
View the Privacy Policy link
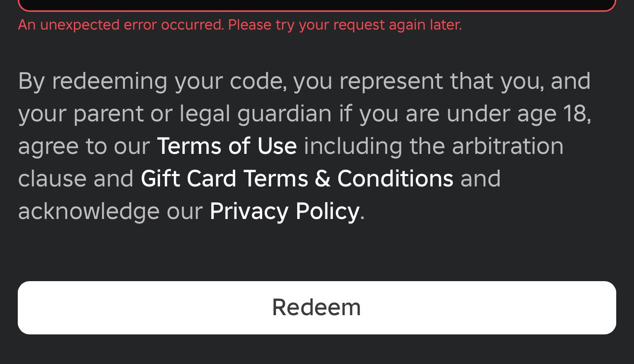pyautogui.click(x=284, y=211)
